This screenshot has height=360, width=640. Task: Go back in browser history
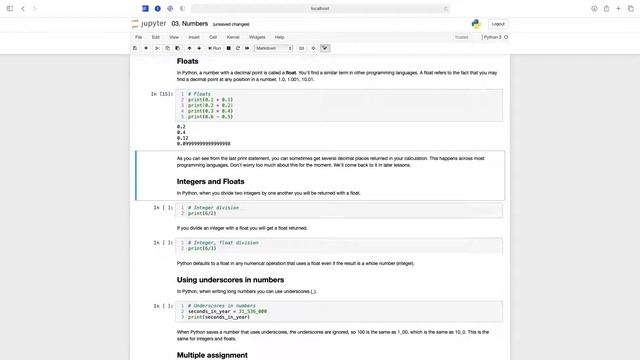click(23, 8)
